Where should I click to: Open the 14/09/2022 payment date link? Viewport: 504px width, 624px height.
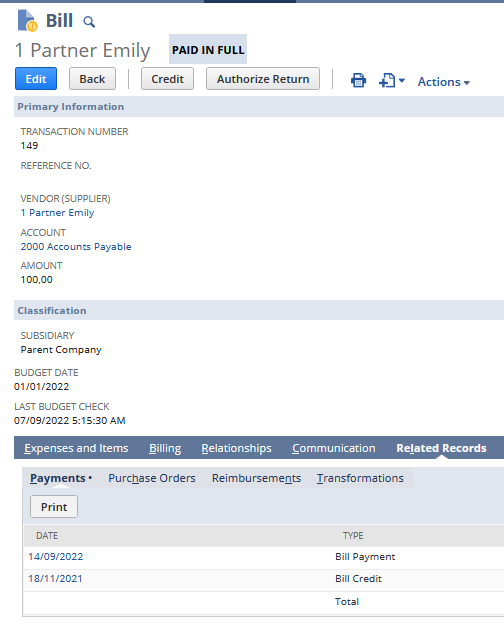click(56, 556)
